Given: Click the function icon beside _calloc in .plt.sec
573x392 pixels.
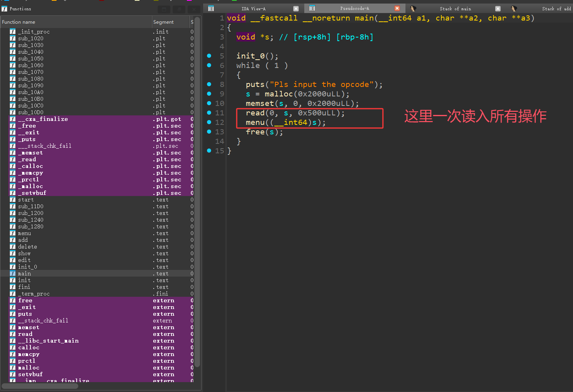Looking at the screenshot, I should [x=13, y=166].
